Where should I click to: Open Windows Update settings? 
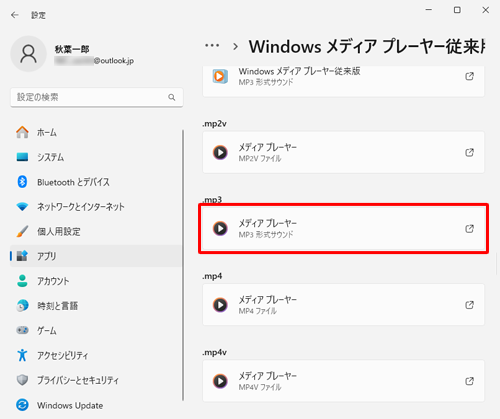point(96,405)
